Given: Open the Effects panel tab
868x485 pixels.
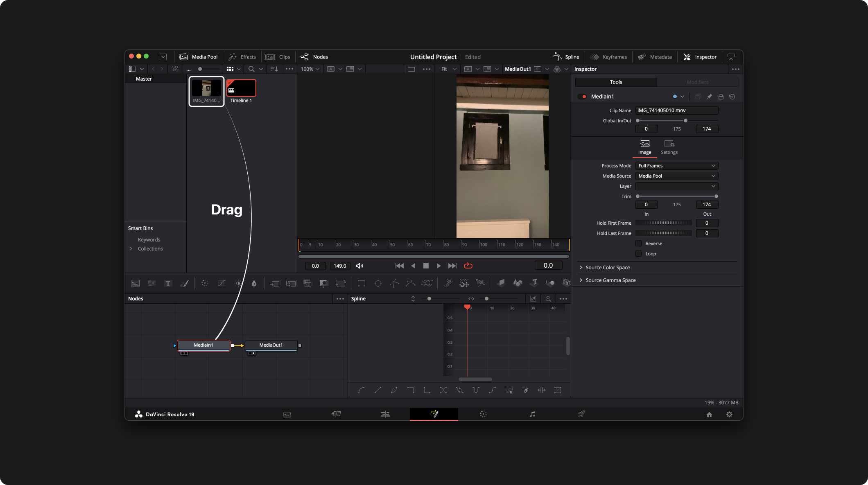Looking at the screenshot, I should [242, 57].
